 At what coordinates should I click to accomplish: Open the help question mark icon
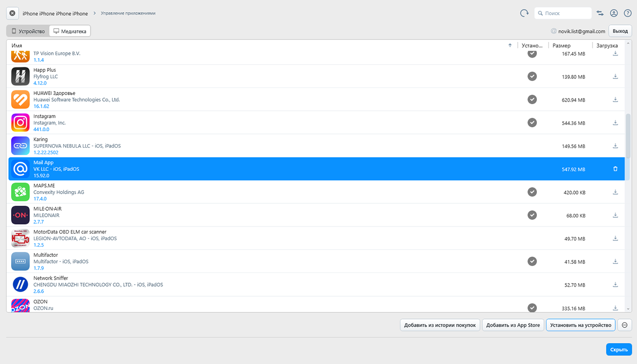(627, 13)
